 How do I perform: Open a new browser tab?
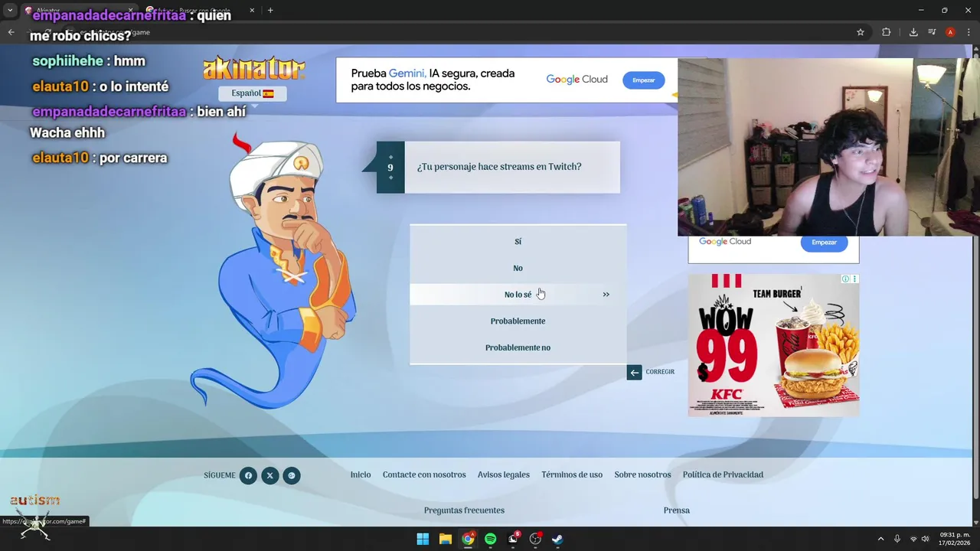[x=270, y=11]
